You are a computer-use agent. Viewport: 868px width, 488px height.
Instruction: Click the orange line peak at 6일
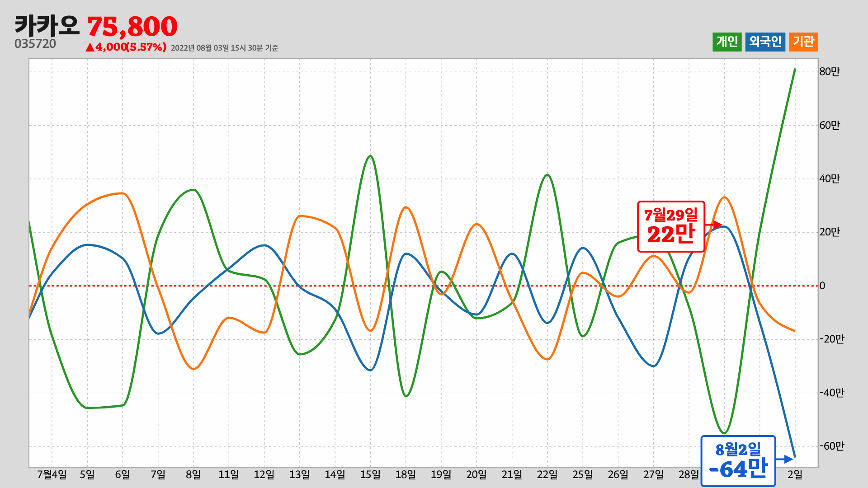coord(123,193)
